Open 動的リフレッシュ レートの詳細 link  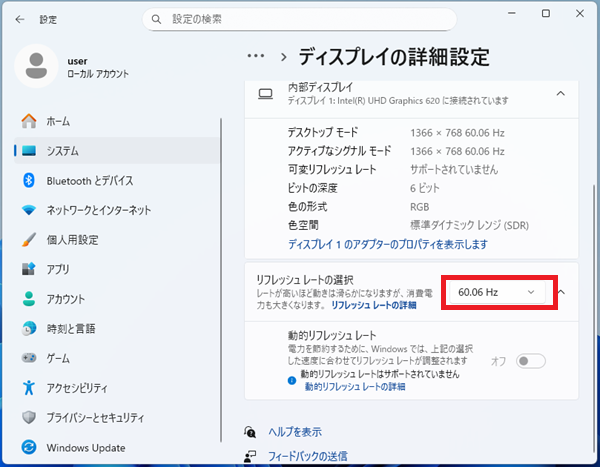(x=355, y=386)
